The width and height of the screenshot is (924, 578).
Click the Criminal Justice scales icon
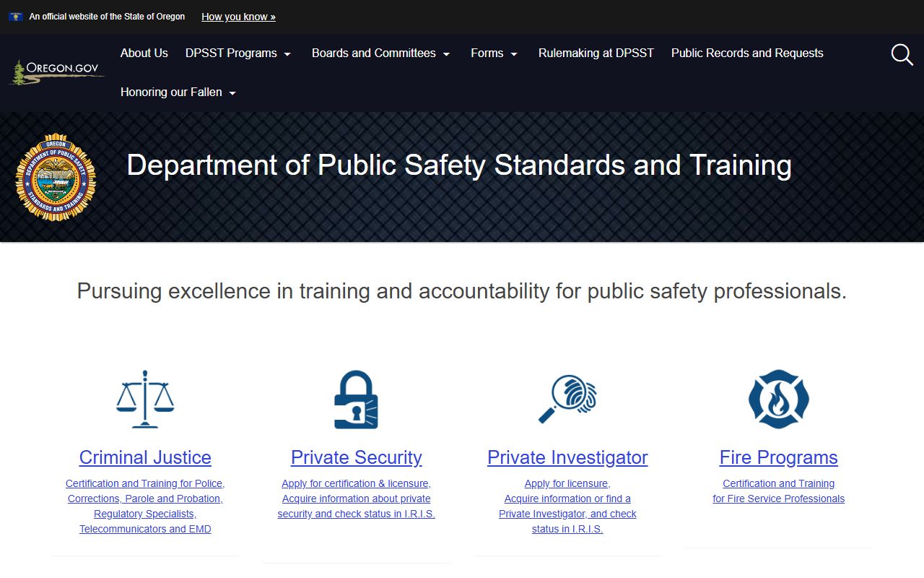(145, 399)
